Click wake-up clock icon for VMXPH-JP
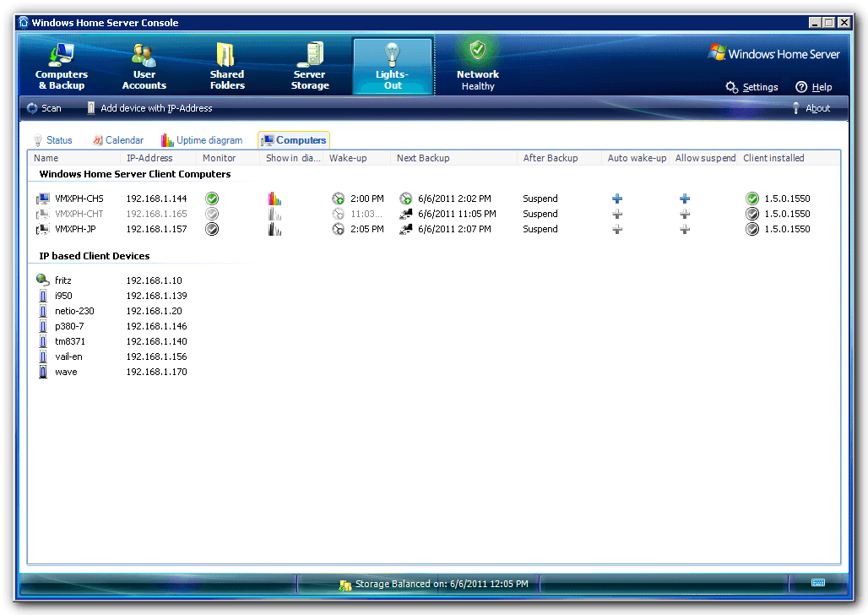The image size is (868, 615). click(x=339, y=229)
